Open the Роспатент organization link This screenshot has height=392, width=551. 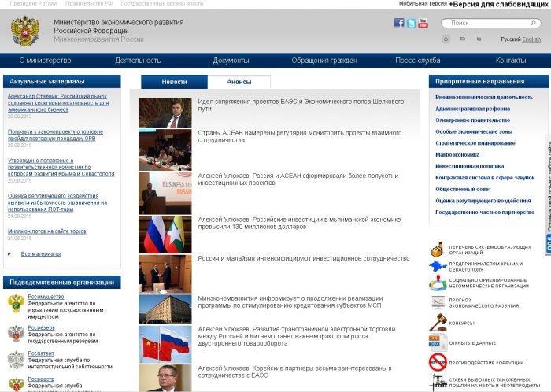(41, 353)
